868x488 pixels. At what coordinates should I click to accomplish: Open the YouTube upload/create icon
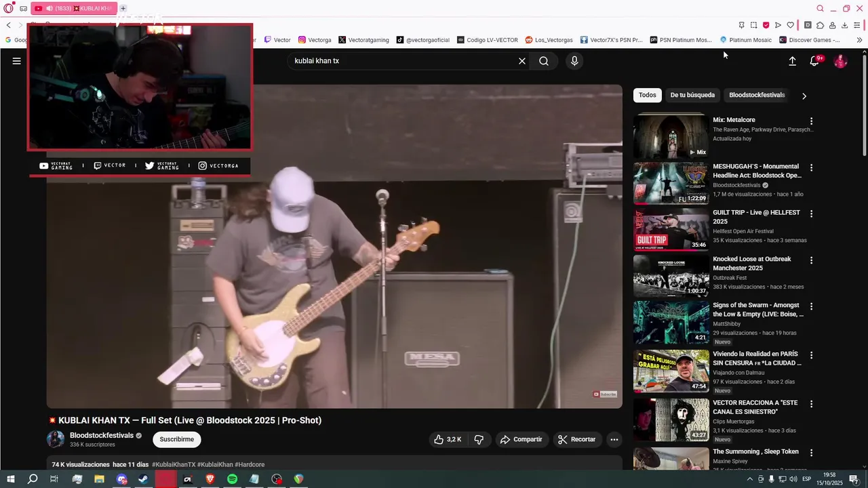click(792, 61)
